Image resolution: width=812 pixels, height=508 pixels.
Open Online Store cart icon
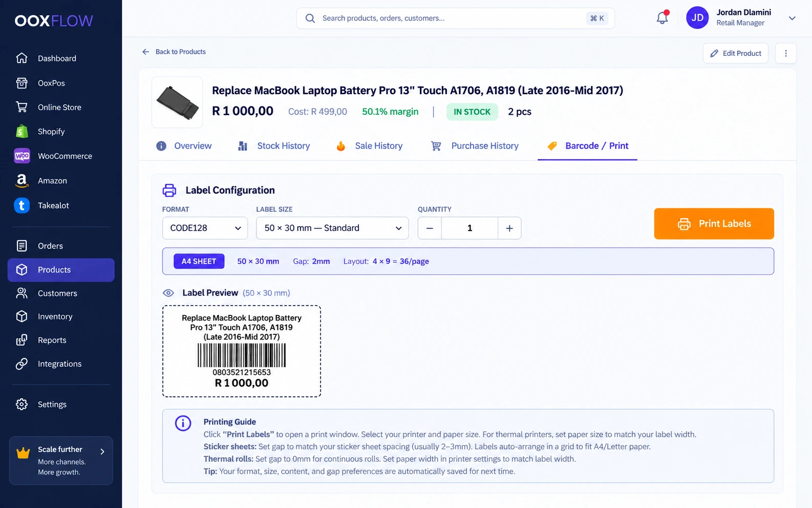click(22, 107)
